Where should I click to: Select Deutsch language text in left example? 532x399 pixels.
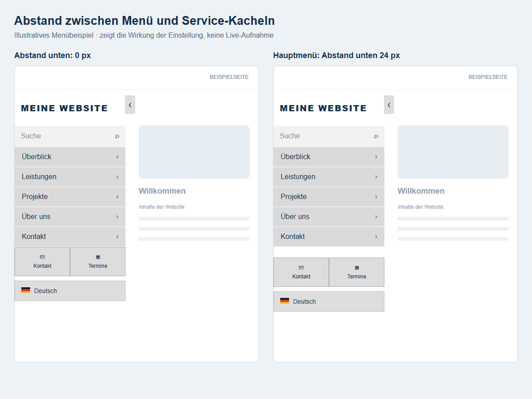46,291
